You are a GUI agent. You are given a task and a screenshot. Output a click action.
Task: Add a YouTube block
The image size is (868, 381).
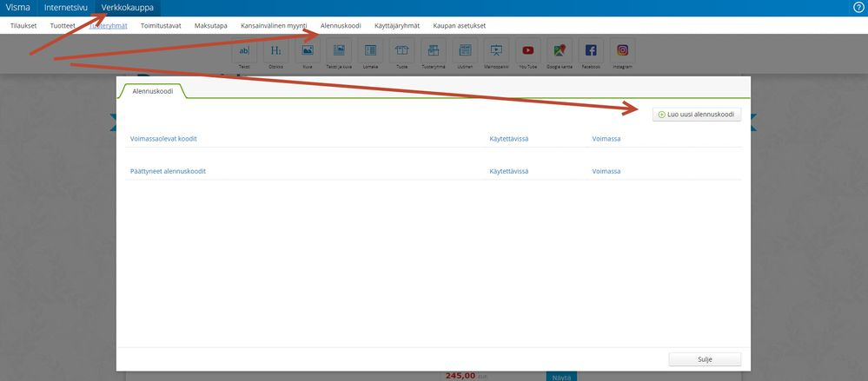(x=528, y=50)
